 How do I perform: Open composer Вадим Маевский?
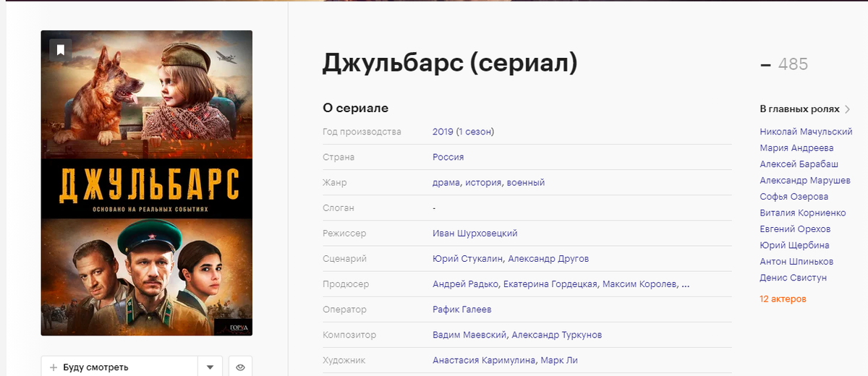(470, 335)
